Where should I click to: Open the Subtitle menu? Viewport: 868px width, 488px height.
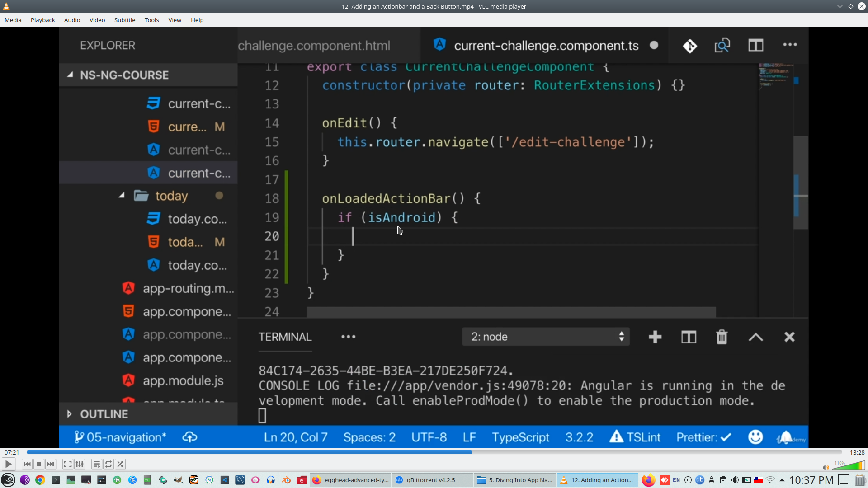point(124,20)
